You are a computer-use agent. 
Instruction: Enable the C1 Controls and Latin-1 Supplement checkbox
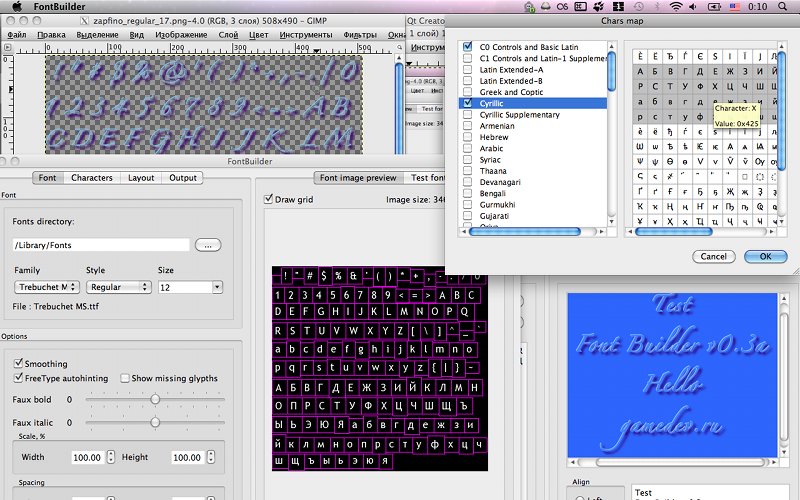pos(467,58)
